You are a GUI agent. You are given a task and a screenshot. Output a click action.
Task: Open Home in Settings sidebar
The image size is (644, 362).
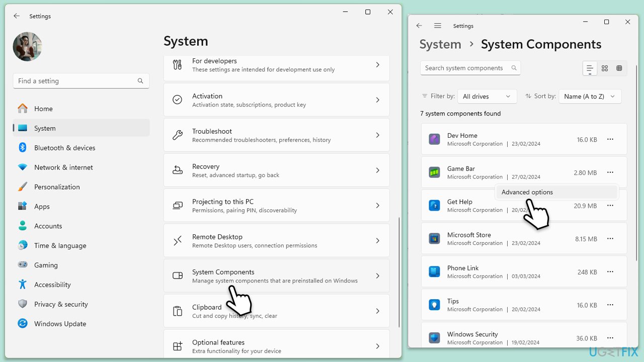point(81,109)
